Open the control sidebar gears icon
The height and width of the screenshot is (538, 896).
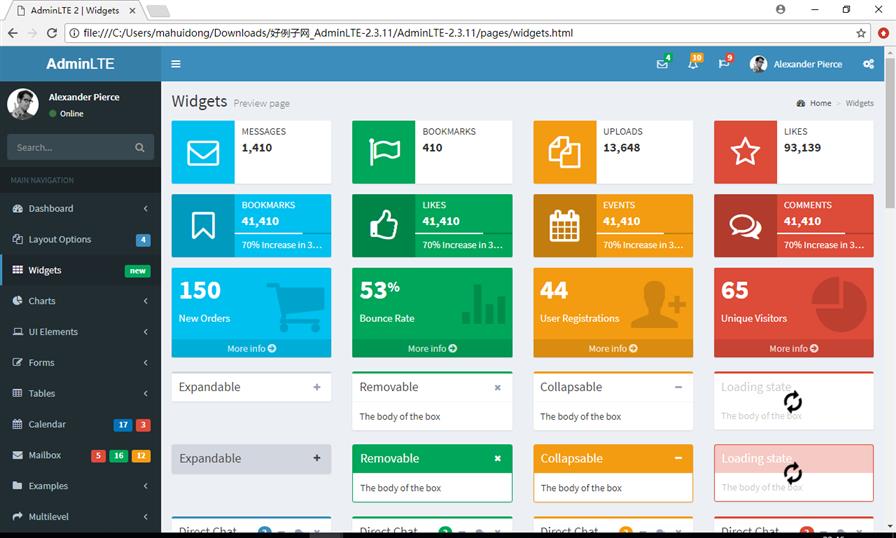click(x=868, y=64)
